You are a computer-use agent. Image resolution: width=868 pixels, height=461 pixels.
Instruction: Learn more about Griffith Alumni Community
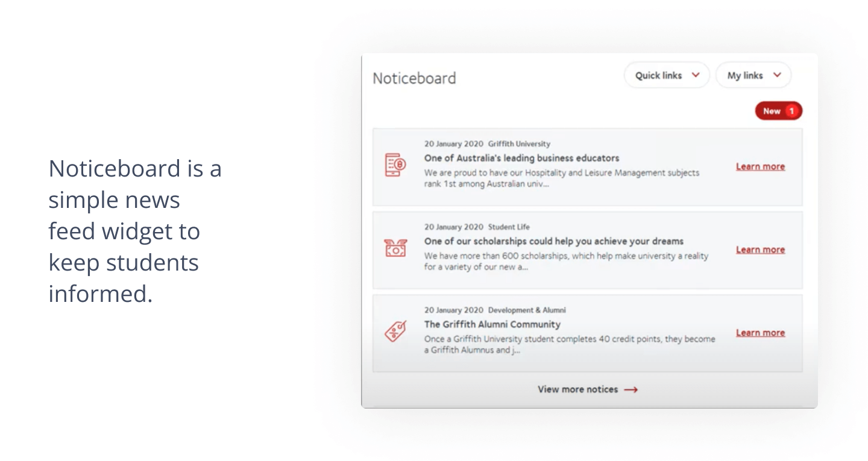[x=760, y=333]
